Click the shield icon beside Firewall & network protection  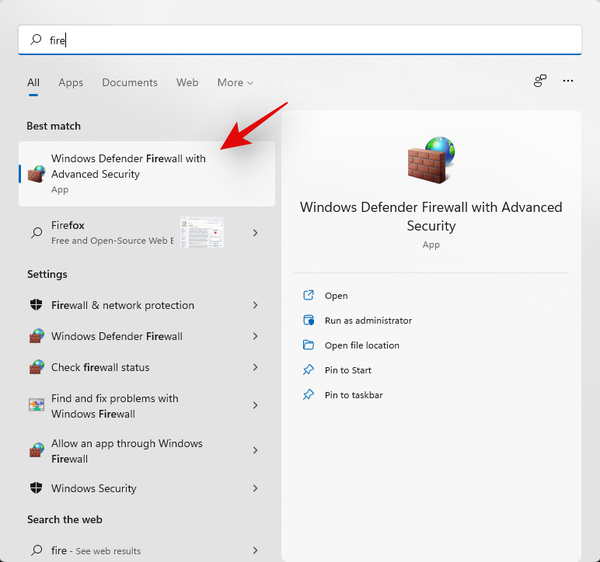[36, 305]
